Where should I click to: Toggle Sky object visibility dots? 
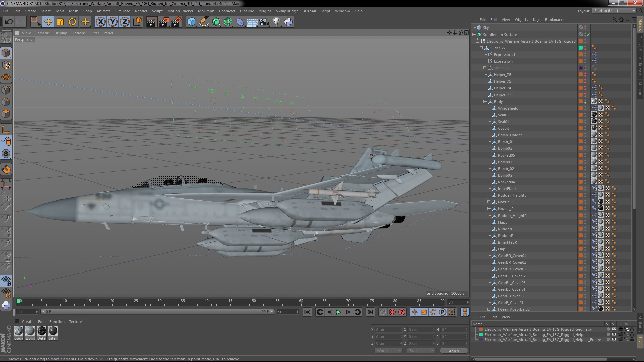coord(585,28)
